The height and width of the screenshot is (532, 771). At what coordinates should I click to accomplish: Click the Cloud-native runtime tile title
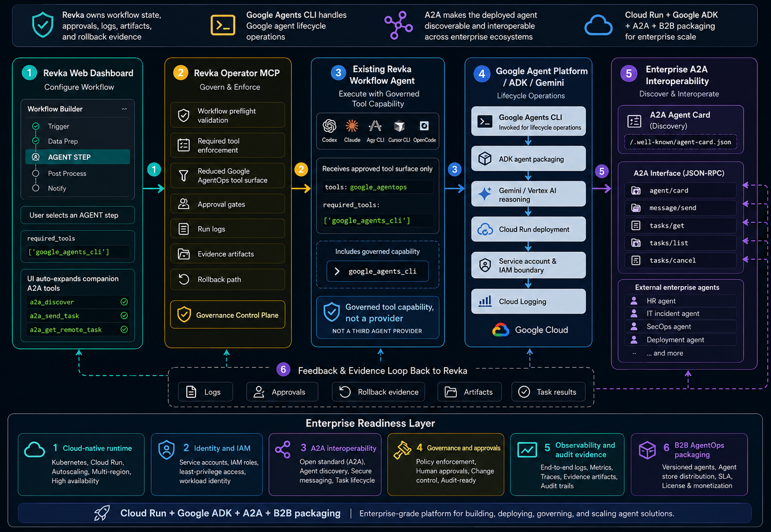97,448
